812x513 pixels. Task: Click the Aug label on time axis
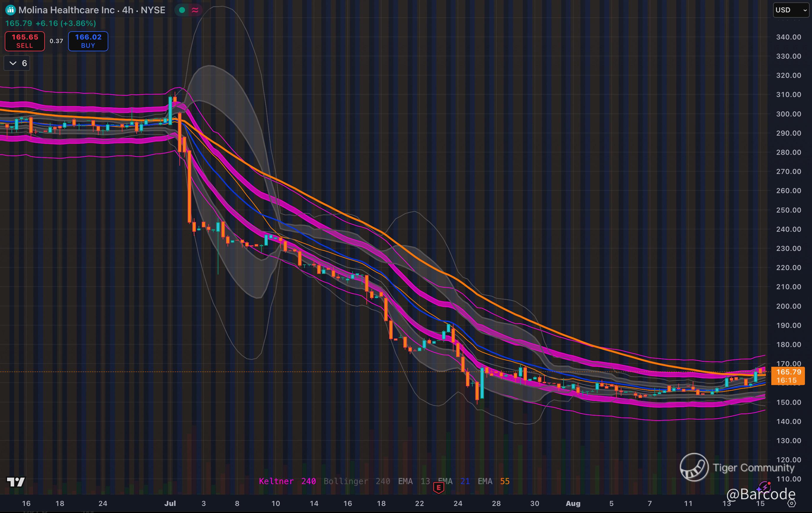click(573, 503)
